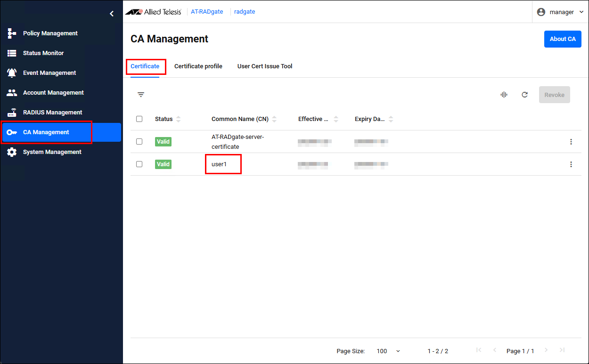The width and height of the screenshot is (589, 364).
Task: Switch to the Certificate tab
Action: click(x=145, y=66)
